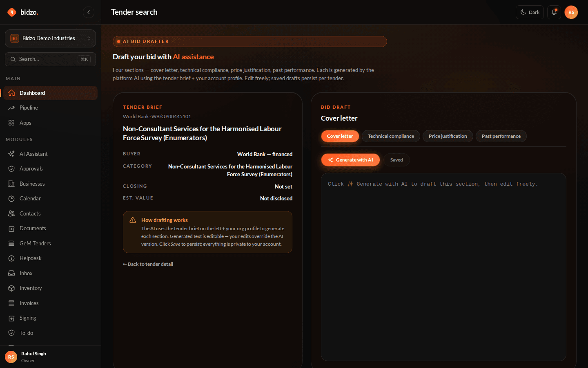
Task: Open Inbox tray icon
Action: point(11,273)
